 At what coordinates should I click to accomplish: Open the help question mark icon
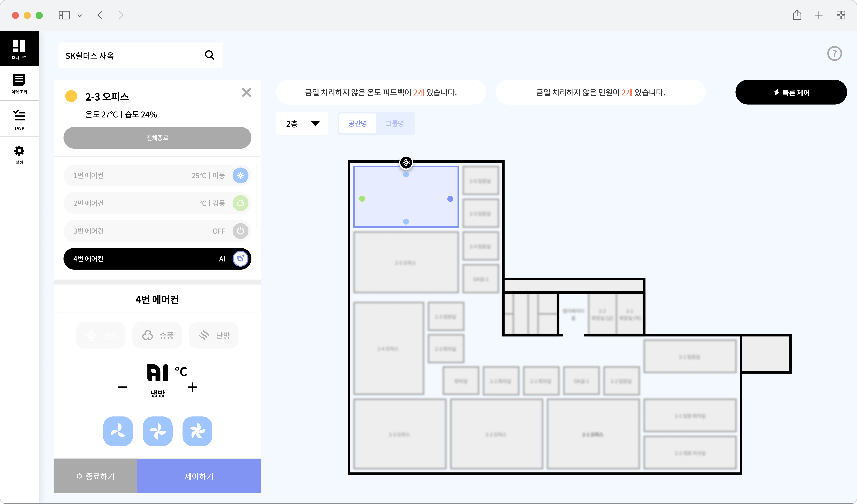[834, 54]
